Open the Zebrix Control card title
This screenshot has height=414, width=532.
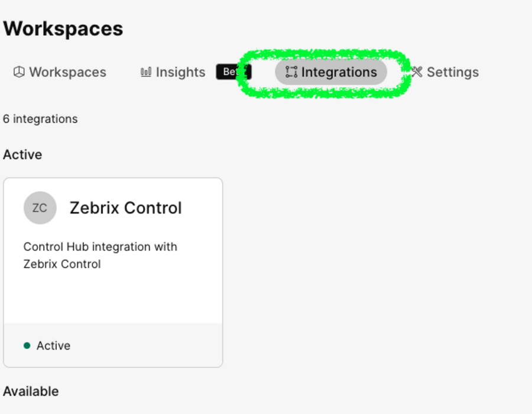click(x=125, y=208)
